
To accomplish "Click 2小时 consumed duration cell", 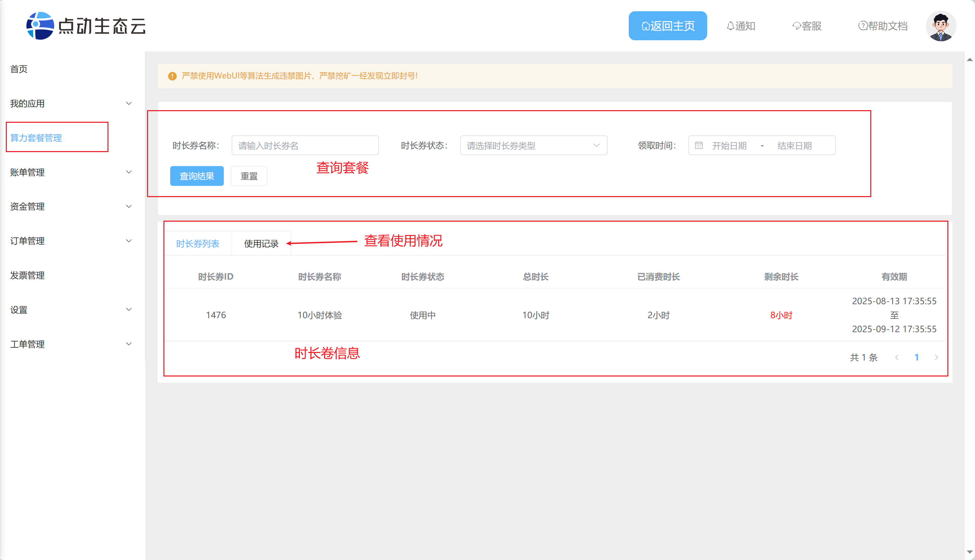I will 658,315.
